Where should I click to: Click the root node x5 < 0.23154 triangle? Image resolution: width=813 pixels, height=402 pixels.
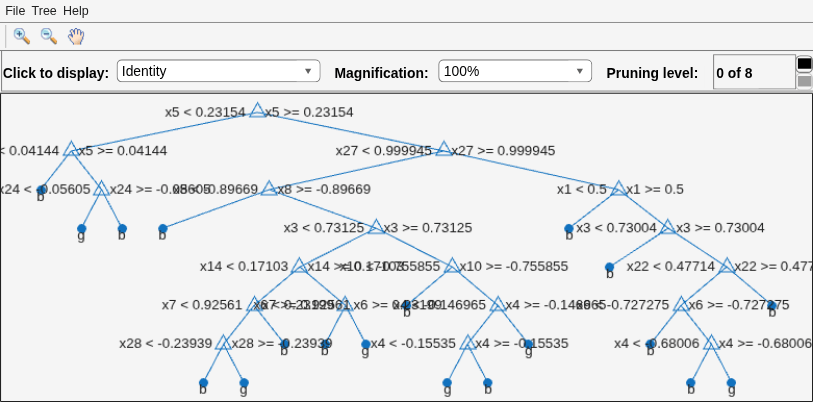click(x=257, y=110)
